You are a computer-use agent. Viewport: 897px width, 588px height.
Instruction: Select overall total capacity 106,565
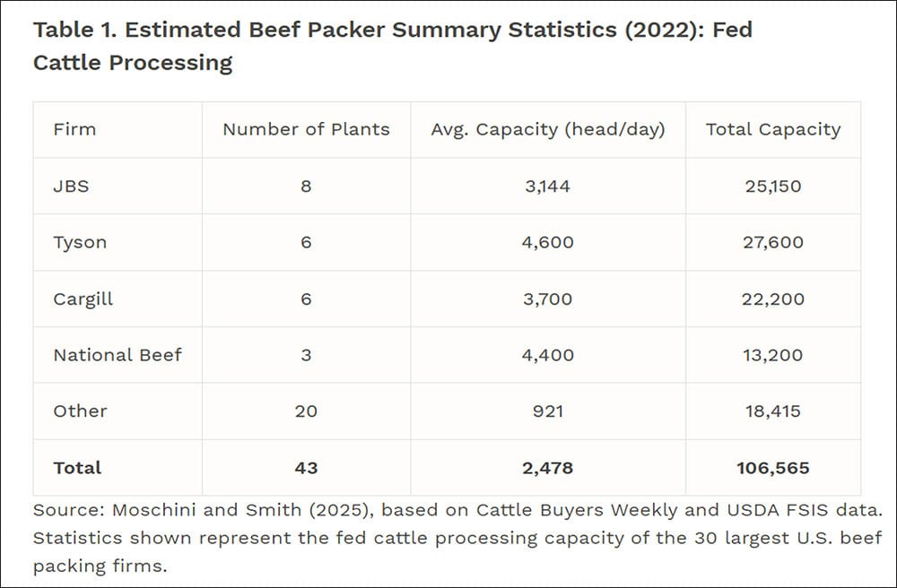[773, 468]
